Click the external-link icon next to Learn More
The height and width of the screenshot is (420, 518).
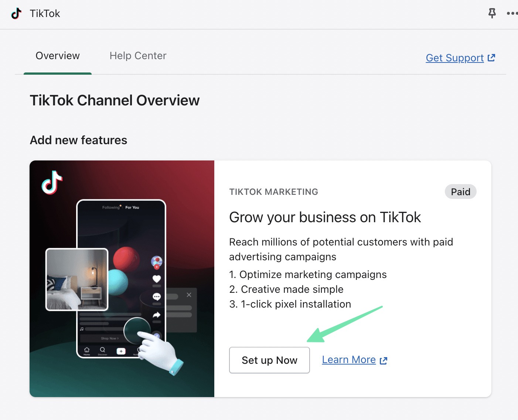(x=384, y=360)
